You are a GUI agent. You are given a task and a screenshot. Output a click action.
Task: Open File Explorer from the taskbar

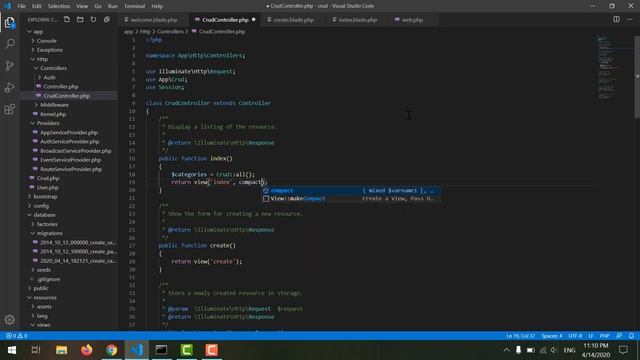tap(62, 350)
